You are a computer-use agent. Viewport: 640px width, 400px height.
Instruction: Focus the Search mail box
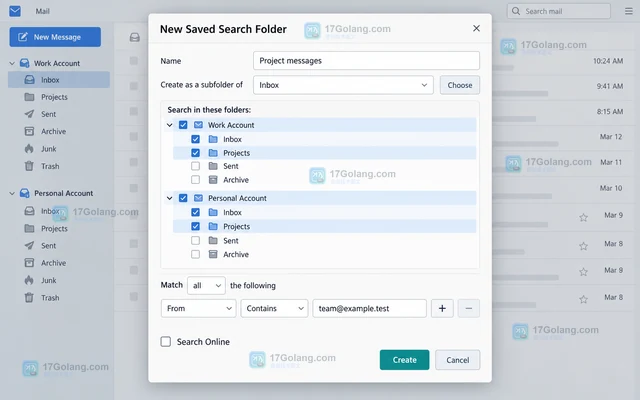559,11
